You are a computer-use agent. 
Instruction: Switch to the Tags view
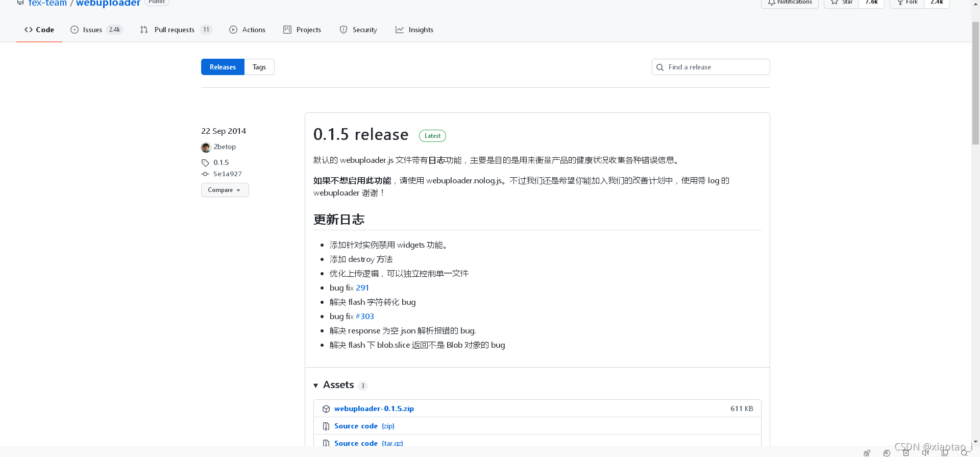259,67
